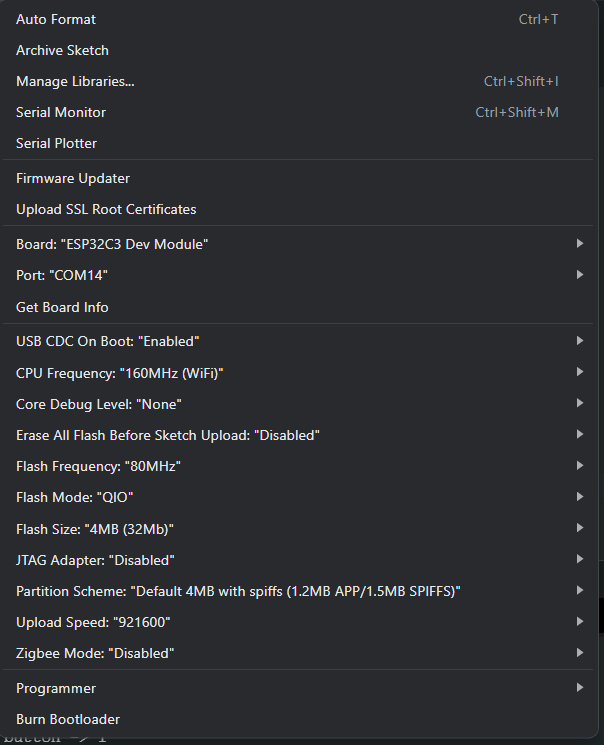The width and height of the screenshot is (604, 745).
Task: Open Erase All Flash Before Sketch Upload options
Action: (168, 435)
